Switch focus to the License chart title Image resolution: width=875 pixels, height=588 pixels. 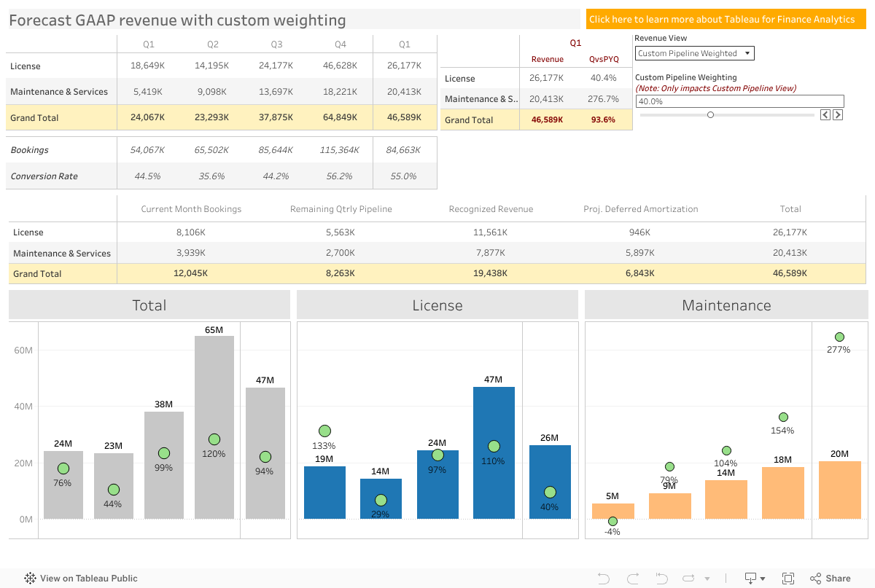(x=437, y=305)
